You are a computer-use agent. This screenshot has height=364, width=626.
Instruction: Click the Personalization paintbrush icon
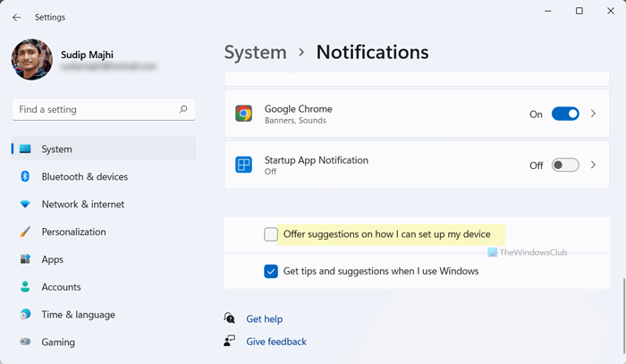pyautogui.click(x=25, y=233)
